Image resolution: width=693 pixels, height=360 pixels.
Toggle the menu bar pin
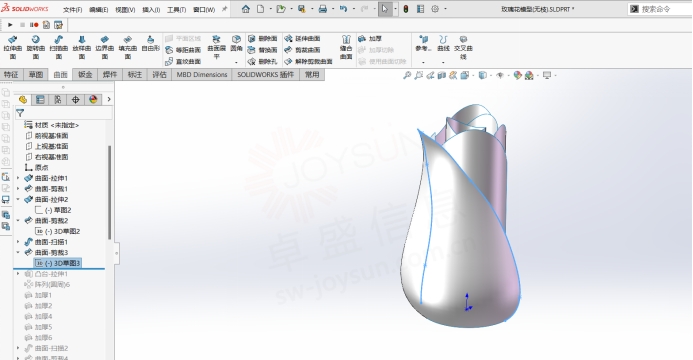click(x=225, y=9)
